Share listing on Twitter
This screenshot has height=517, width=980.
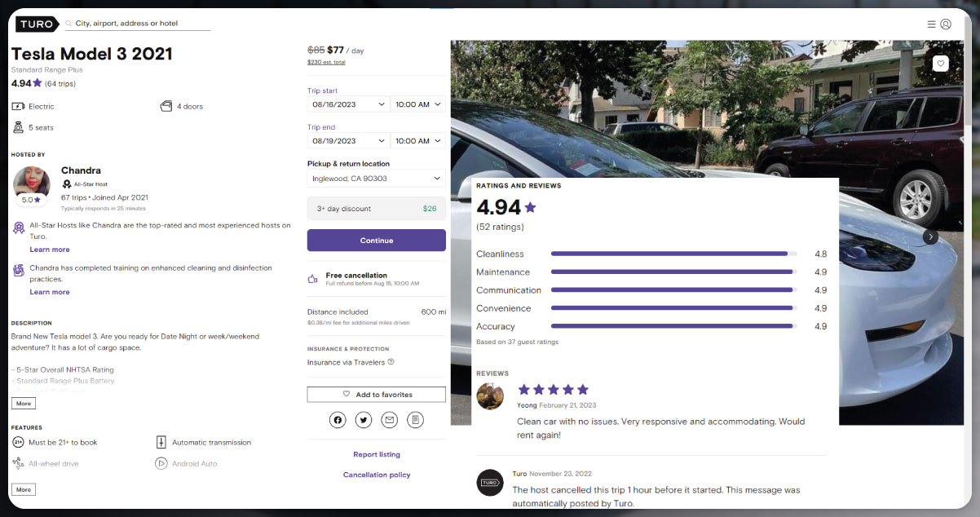point(364,420)
